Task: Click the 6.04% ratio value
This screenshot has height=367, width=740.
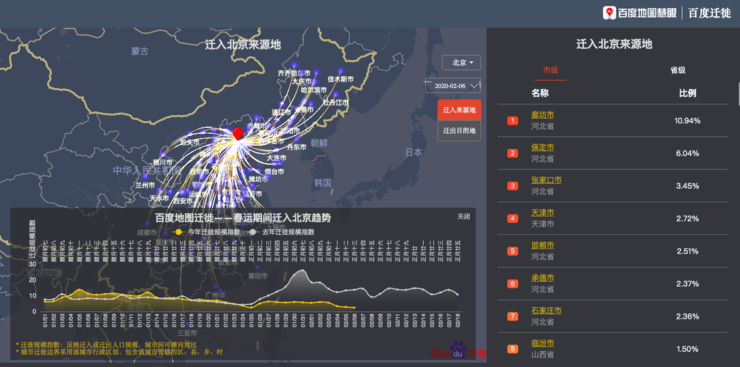Action: click(687, 153)
